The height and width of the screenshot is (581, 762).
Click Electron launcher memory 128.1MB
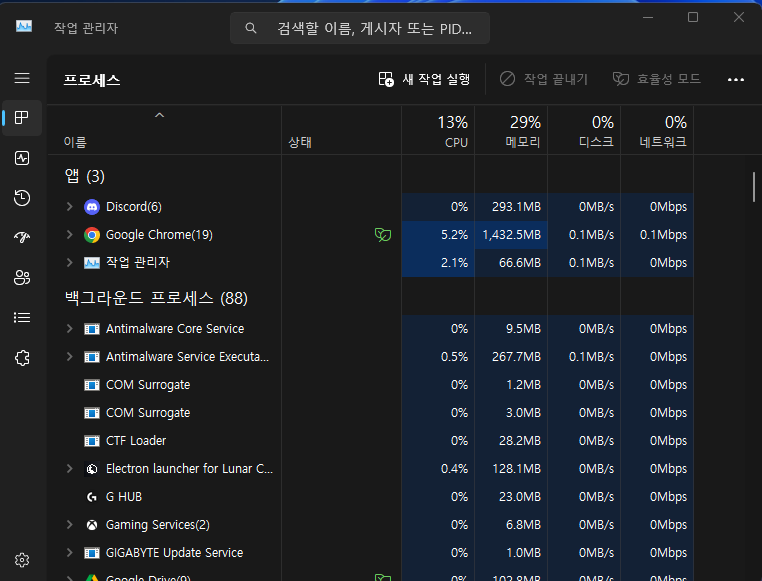tap(516, 469)
